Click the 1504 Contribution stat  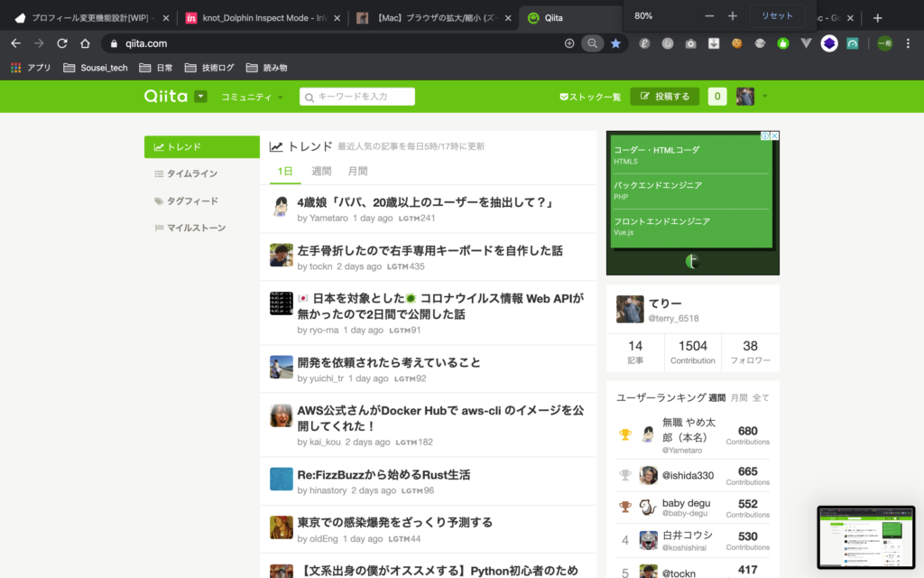click(x=692, y=352)
